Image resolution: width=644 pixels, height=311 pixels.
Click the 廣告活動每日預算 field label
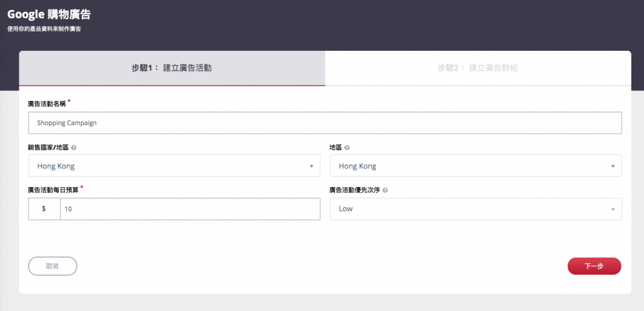tap(53, 190)
